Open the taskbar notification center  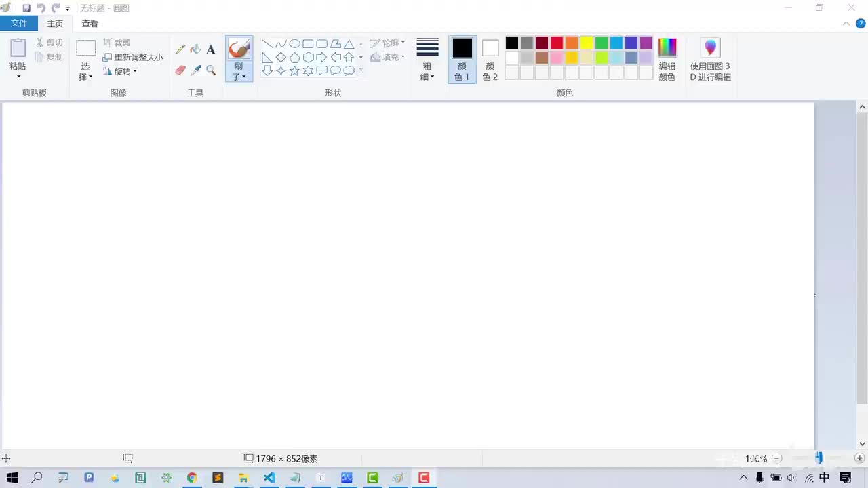[846, 478]
